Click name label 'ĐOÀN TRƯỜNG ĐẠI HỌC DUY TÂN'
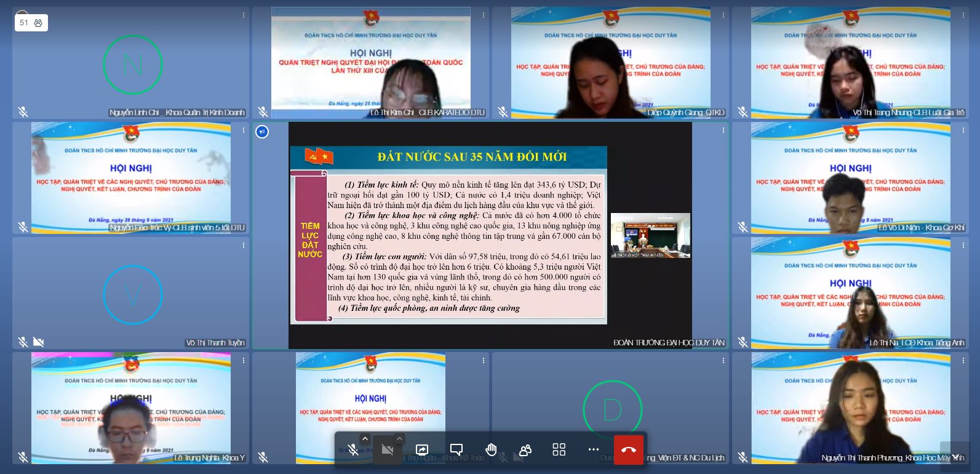980x474 pixels. coord(669,342)
